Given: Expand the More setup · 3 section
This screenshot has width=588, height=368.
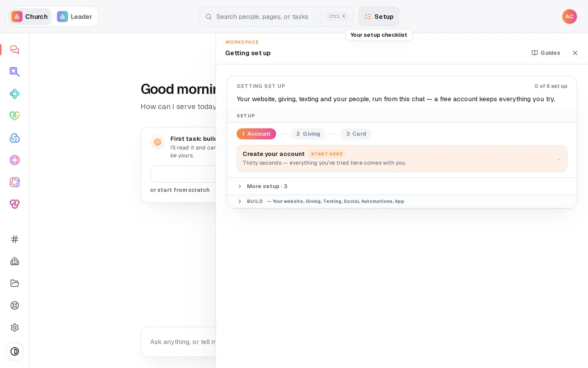Looking at the screenshot, I should point(402,186).
